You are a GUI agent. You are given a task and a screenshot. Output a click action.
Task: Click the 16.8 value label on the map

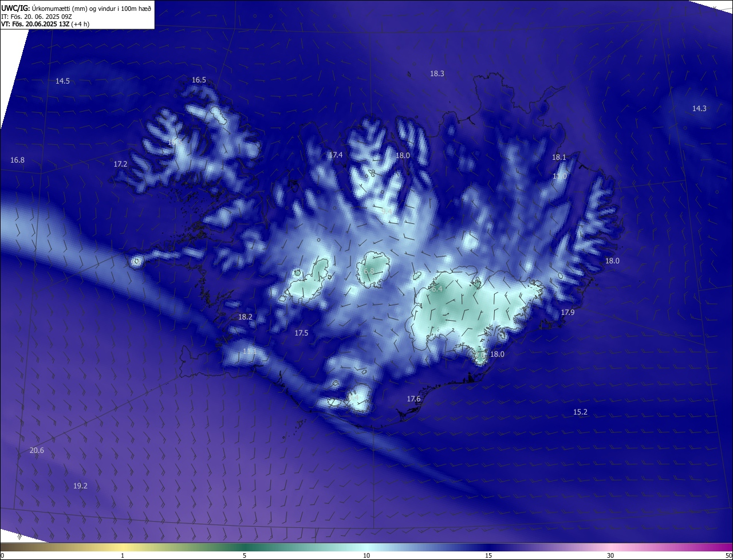tap(17, 160)
